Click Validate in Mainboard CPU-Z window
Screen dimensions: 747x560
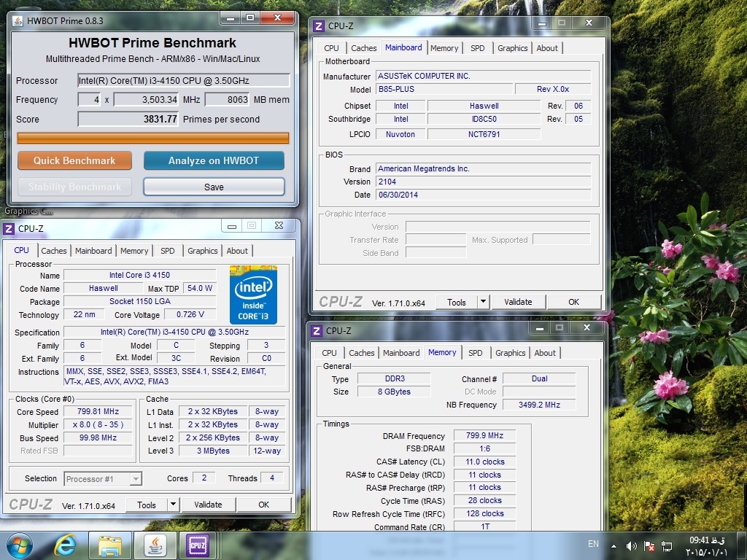tap(519, 303)
